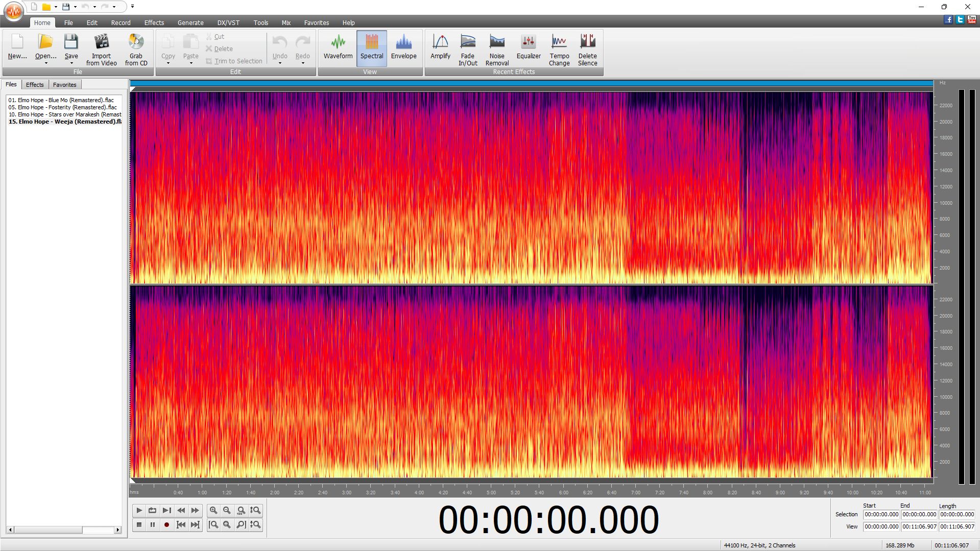Open the Quick Access Toolbar customize dropdown
Viewport: 980px width, 551px height.
[132, 7]
